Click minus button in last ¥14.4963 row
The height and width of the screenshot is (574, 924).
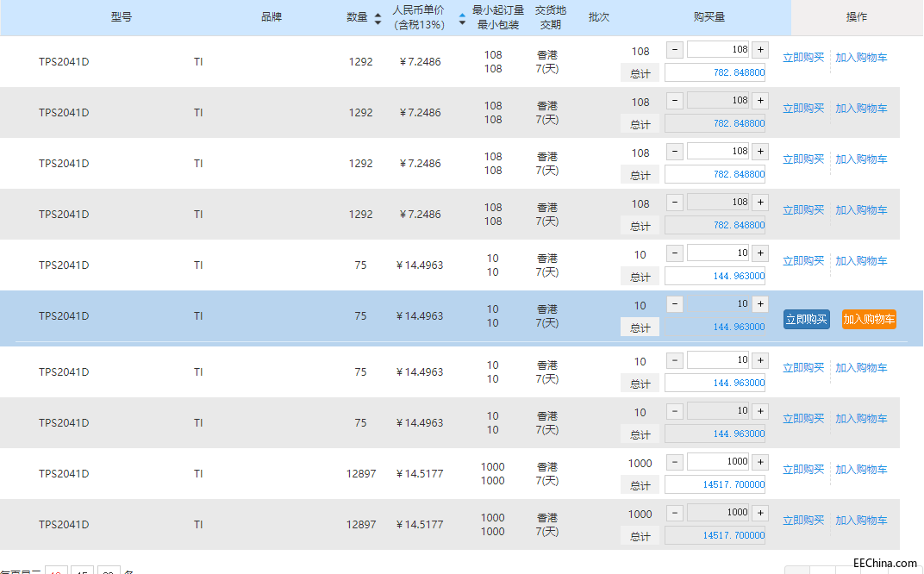[675, 410]
